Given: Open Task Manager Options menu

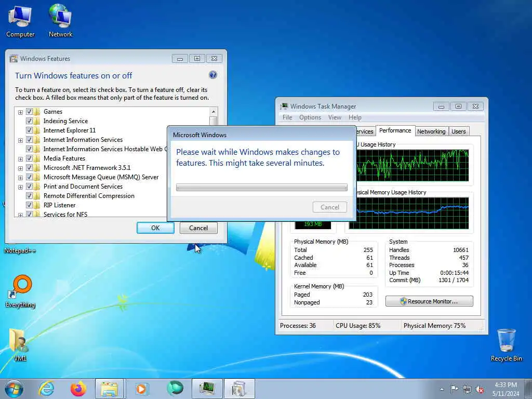Looking at the screenshot, I should 310,117.
